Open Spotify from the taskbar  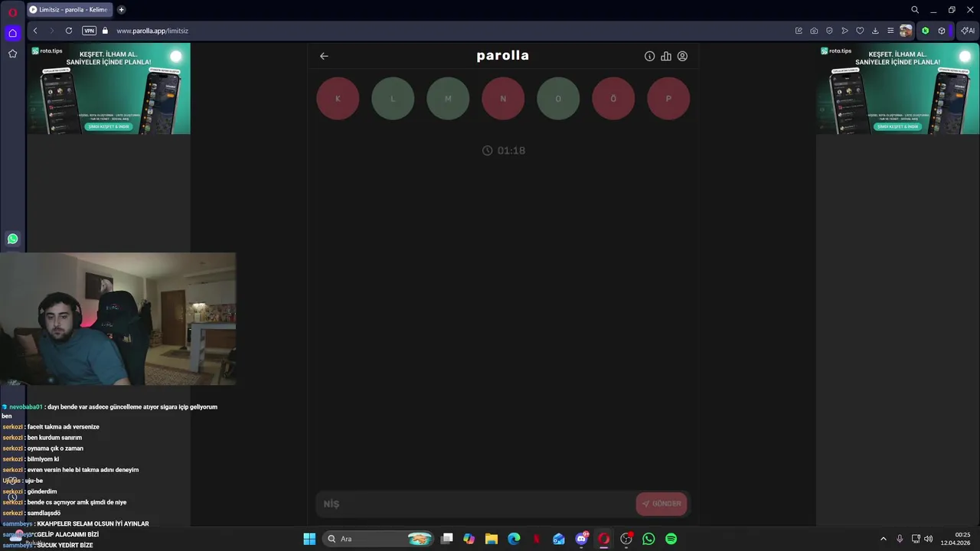click(671, 539)
